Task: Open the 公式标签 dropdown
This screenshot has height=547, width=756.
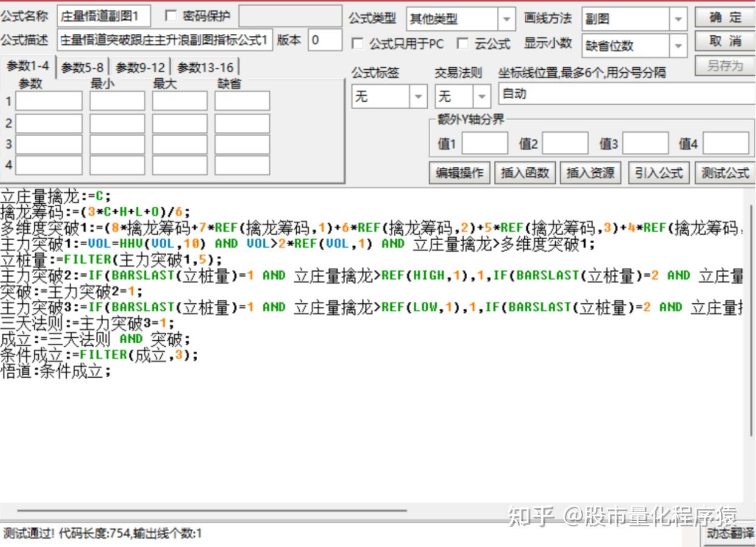Action: [x=418, y=96]
